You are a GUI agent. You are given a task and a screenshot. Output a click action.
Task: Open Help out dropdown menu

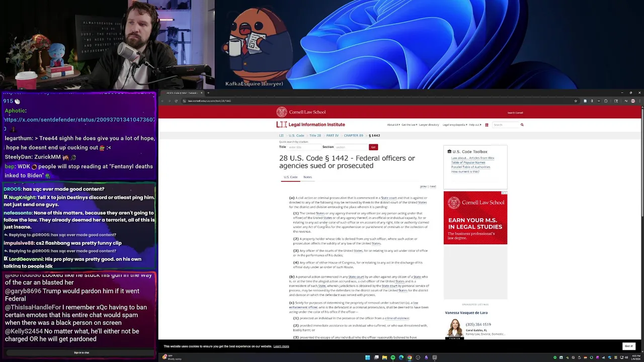[x=475, y=125]
